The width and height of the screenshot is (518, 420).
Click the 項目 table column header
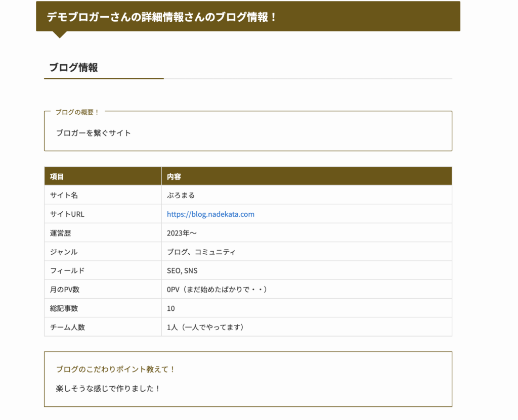57,177
